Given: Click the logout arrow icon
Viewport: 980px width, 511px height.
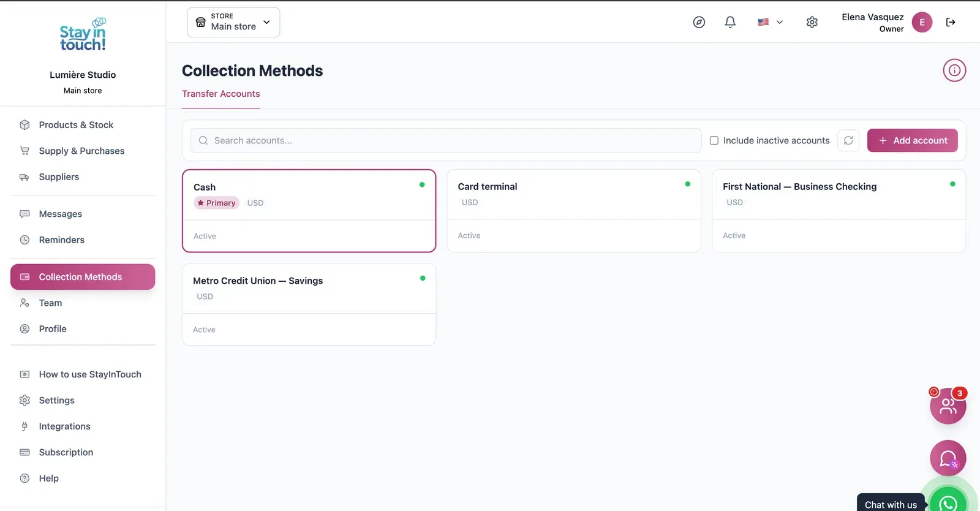Looking at the screenshot, I should click(x=951, y=22).
